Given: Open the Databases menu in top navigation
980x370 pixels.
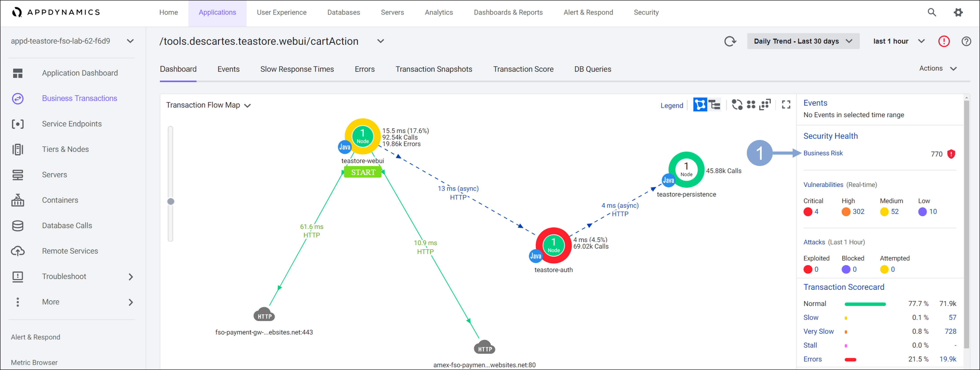Looking at the screenshot, I should pos(343,12).
